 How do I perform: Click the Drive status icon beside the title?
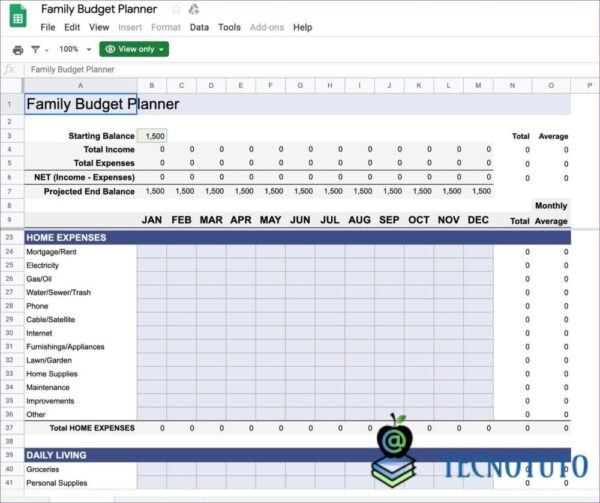click(x=194, y=9)
